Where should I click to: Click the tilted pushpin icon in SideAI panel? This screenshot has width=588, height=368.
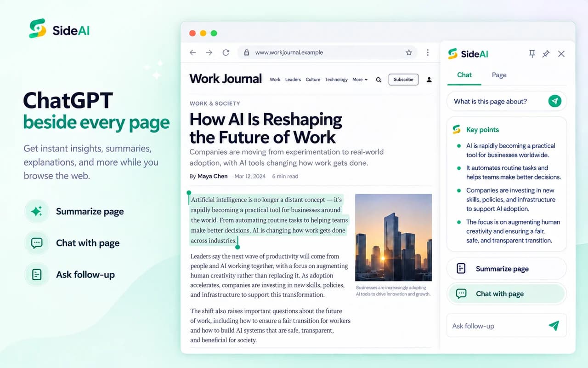[x=546, y=54]
